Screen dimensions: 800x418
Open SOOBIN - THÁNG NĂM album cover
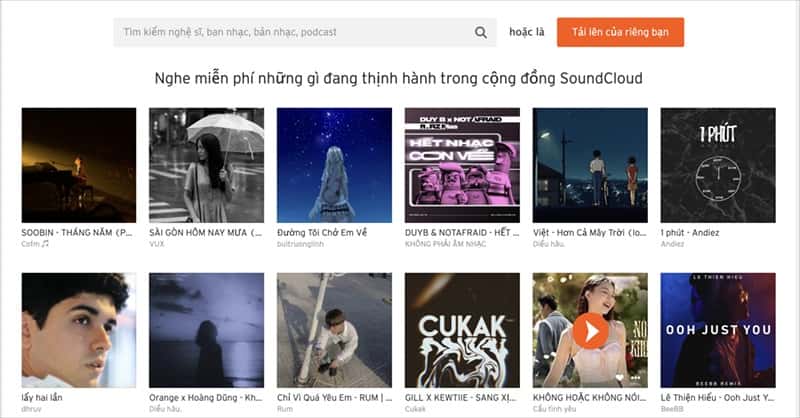click(x=78, y=165)
